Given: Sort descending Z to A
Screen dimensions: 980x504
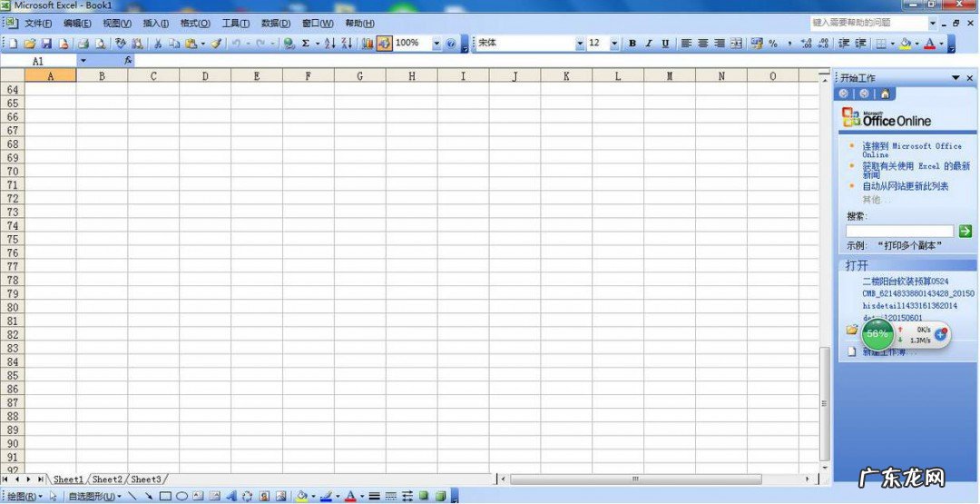Looking at the screenshot, I should point(347,44).
